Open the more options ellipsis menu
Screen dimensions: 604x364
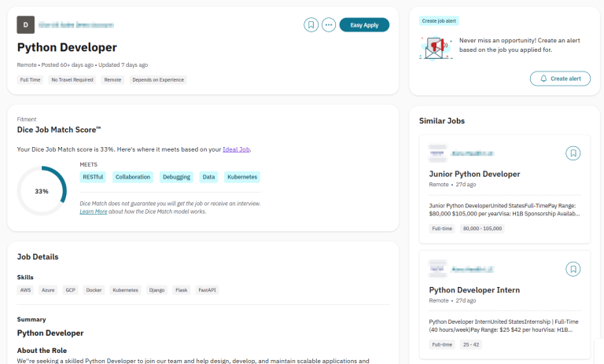click(329, 25)
